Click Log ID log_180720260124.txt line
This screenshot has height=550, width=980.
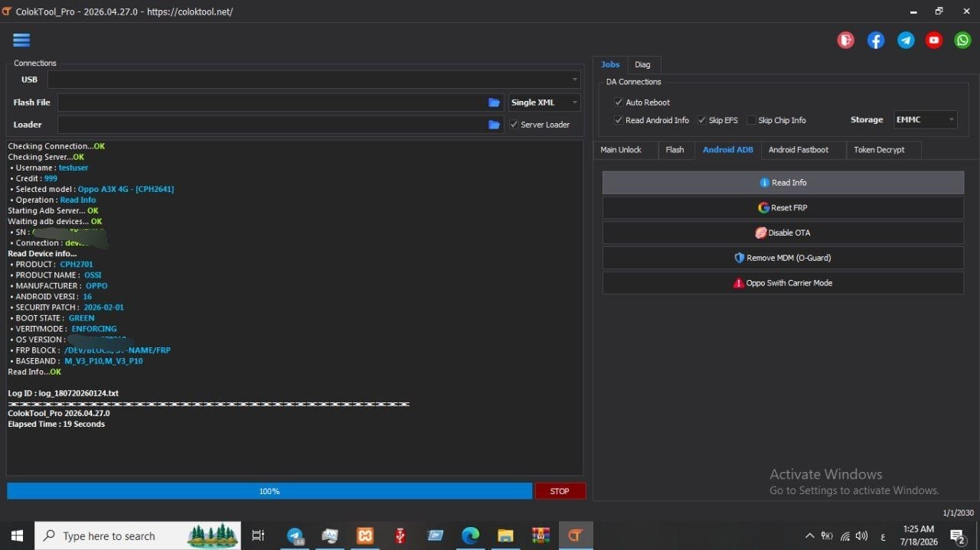click(x=63, y=393)
